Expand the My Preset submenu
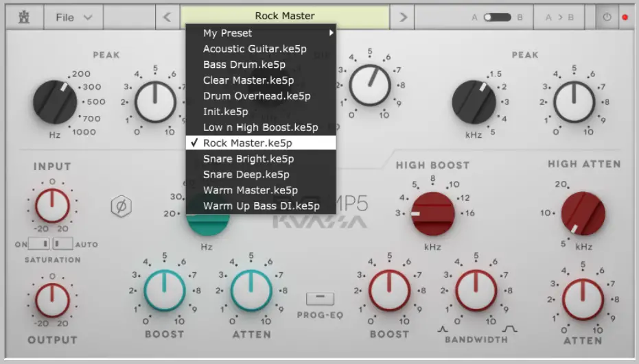The width and height of the screenshot is (639, 364). [x=261, y=33]
